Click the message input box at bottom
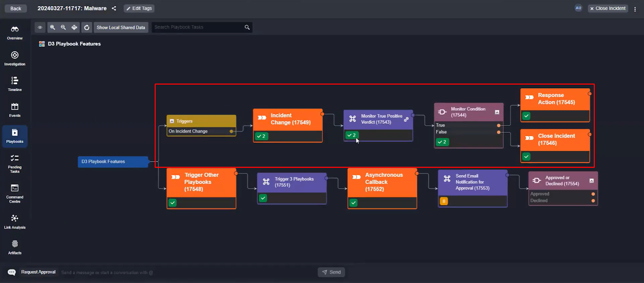The width and height of the screenshot is (644, 283). click(188, 273)
